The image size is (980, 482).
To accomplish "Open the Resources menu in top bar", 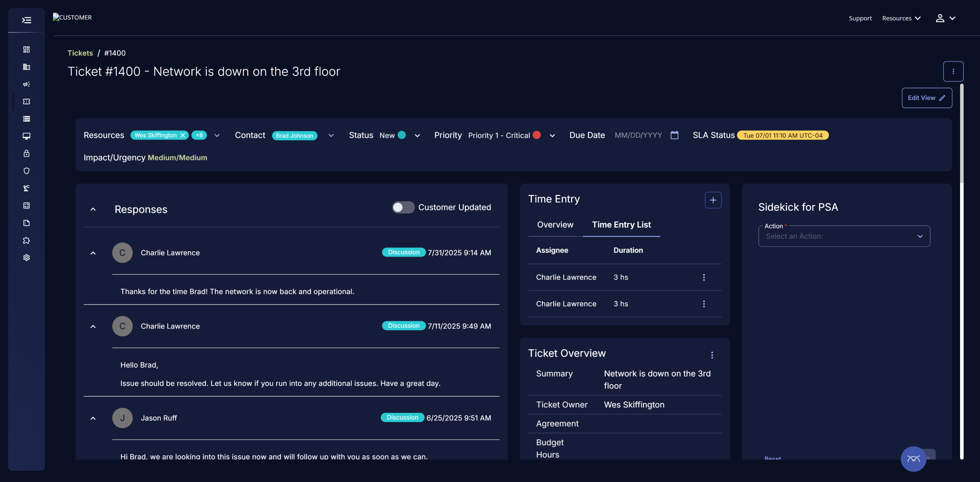I will (901, 18).
